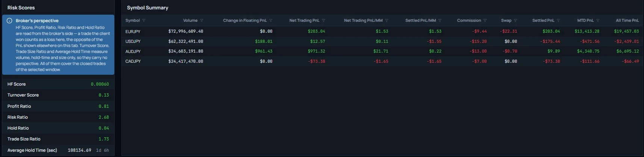
Task: Click AUDJPY floating PnL change $961.43
Action: tap(264, 51)
